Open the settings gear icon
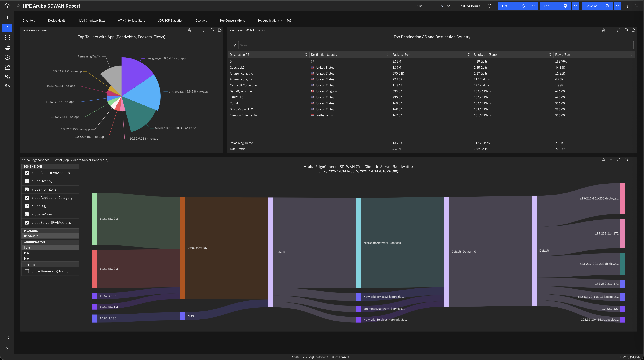The width and height of the screenshot is (644, 360). pyautogui.click(x=627, y=6)
